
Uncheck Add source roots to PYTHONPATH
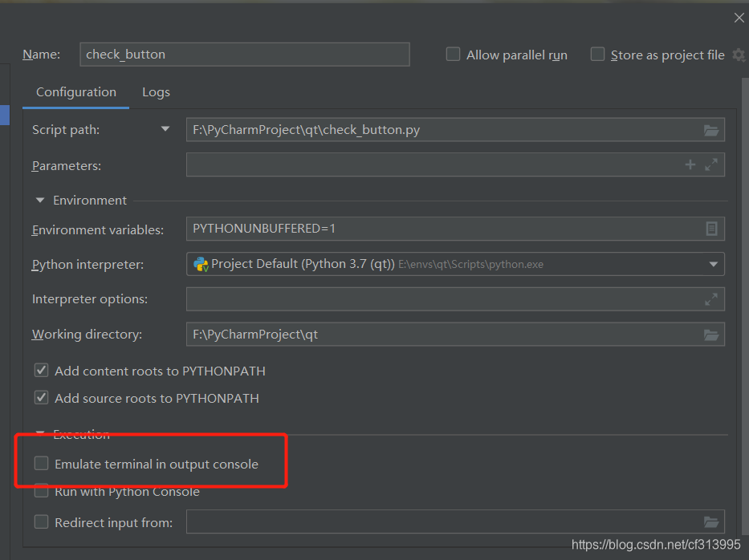click(42, 398)
